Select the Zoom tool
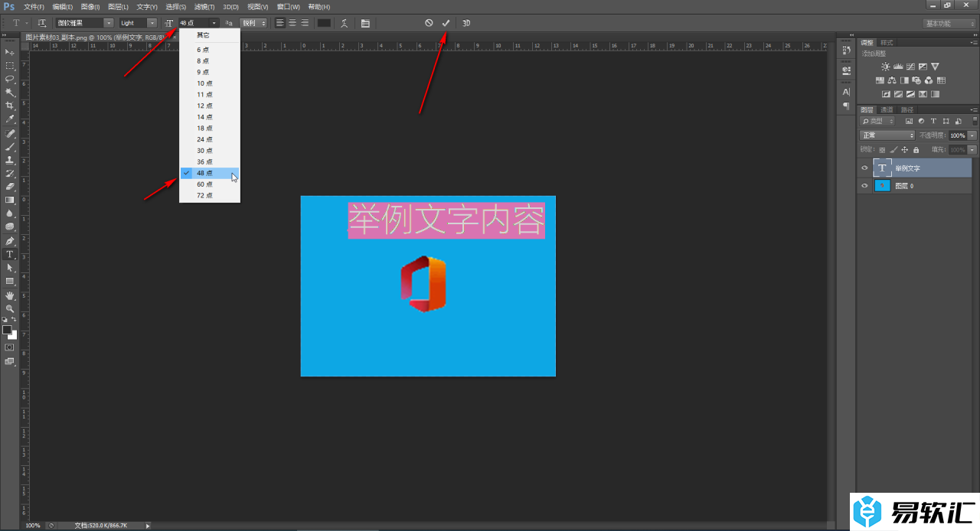Screen dimensions: 980x531 (10, 308)
